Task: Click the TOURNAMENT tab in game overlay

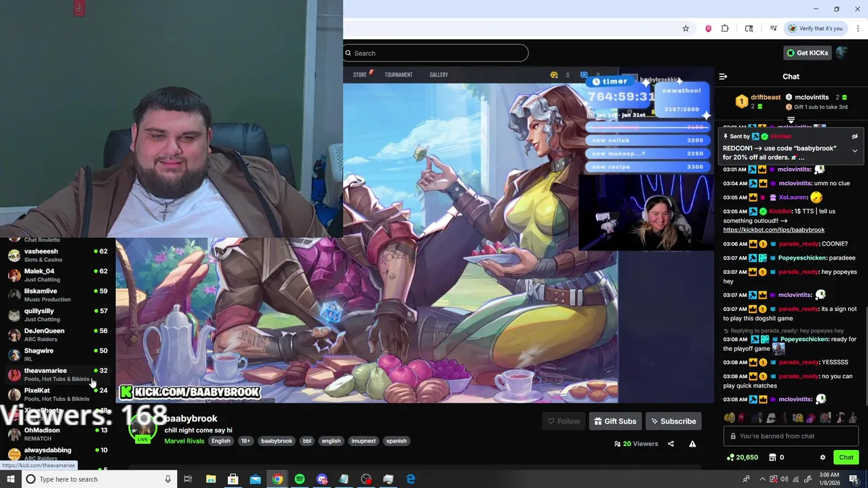Action: coord(399,75)
